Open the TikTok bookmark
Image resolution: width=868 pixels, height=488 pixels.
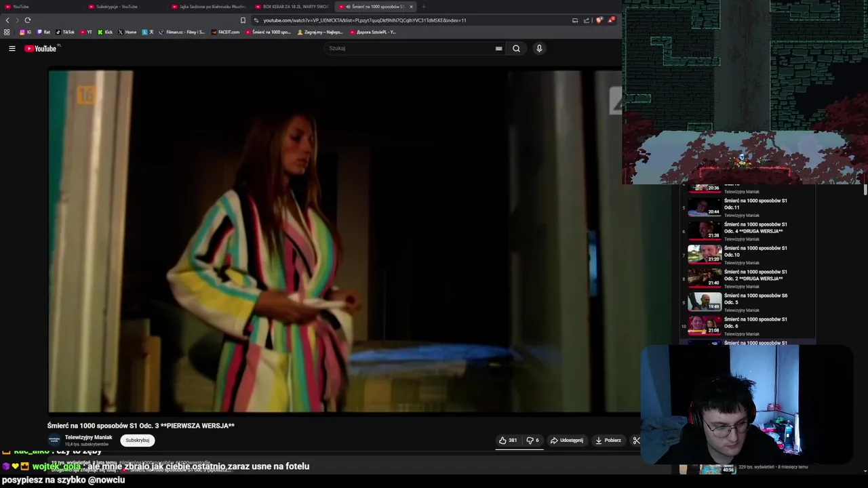click(x=65, y=32)
